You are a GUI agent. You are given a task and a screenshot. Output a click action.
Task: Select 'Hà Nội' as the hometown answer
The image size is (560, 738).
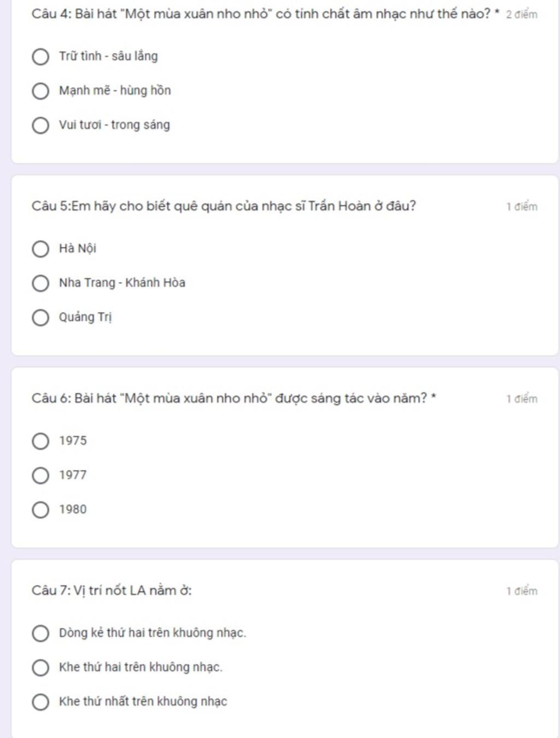pos(40,249)
